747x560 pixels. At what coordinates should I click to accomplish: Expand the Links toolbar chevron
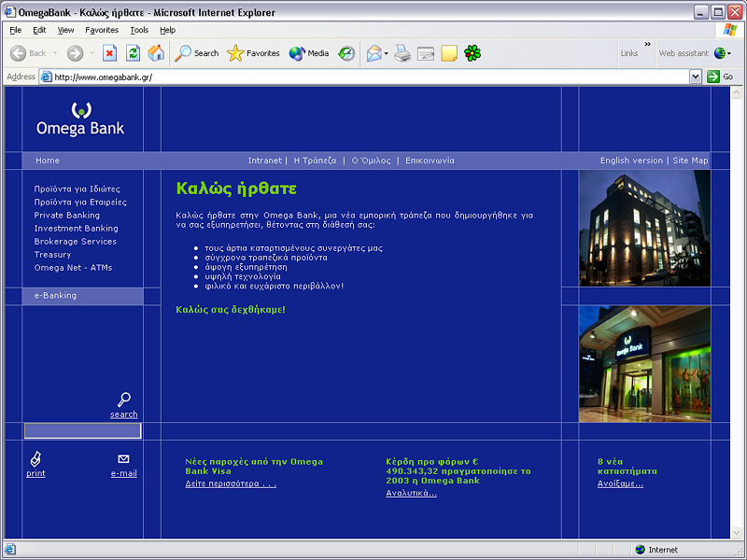[647, 44]
